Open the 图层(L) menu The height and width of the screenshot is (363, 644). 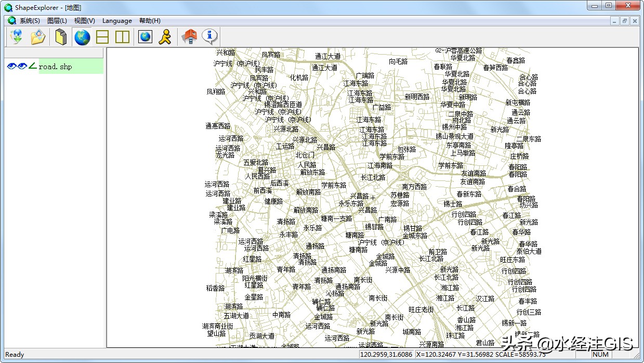coord(57,20)
